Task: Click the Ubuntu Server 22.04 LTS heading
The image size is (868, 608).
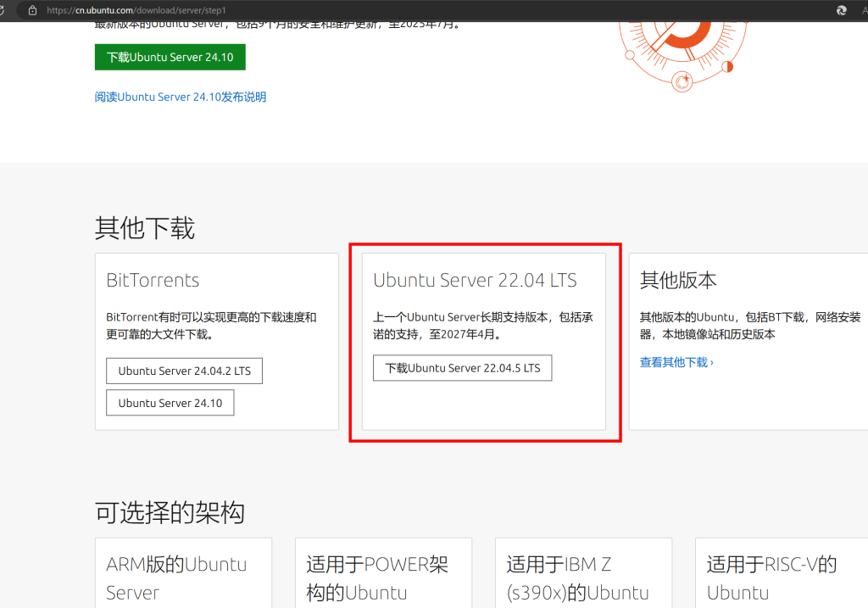Action: [475, 280]
